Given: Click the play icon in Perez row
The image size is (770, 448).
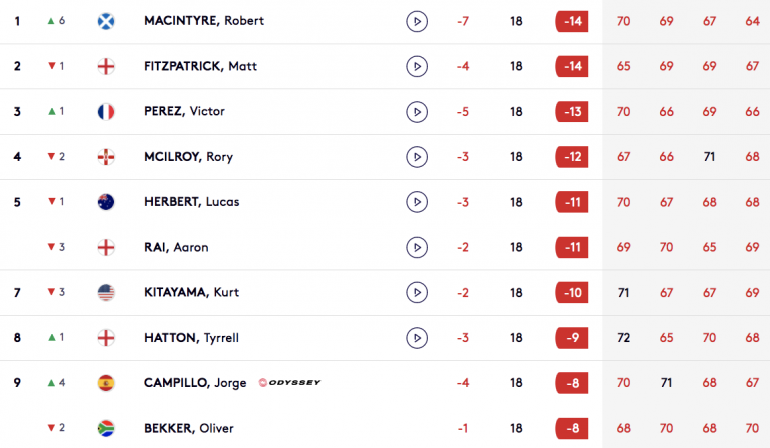Looking at the screenshot, I should pos(417,112).
